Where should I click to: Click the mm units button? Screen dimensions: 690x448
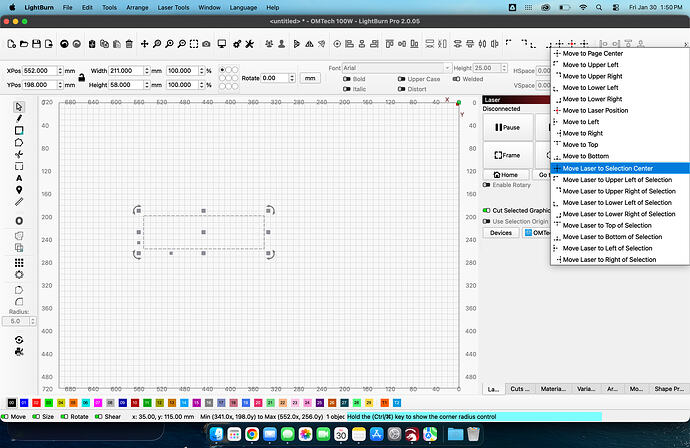pos(310,78)
